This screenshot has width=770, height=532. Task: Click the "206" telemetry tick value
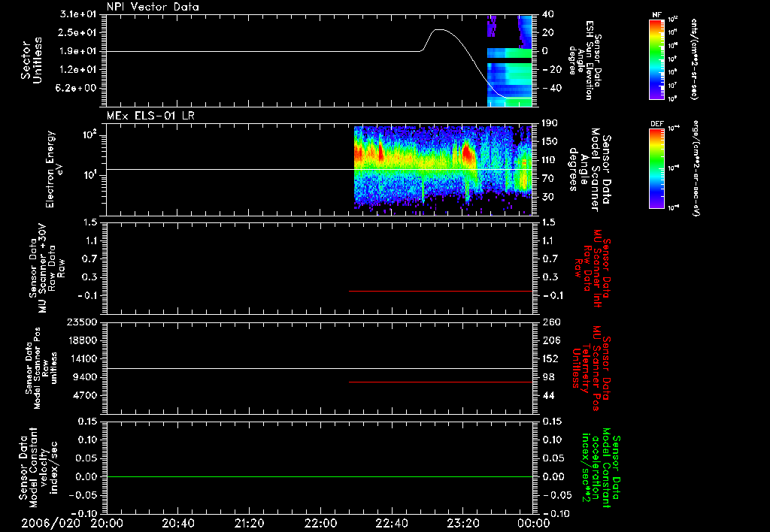(551, 340)
